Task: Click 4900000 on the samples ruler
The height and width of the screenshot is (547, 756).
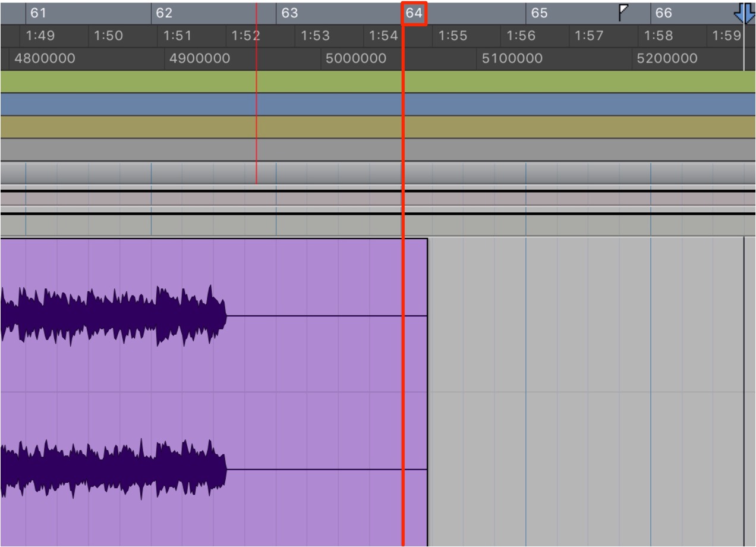Action: [200, 59]
